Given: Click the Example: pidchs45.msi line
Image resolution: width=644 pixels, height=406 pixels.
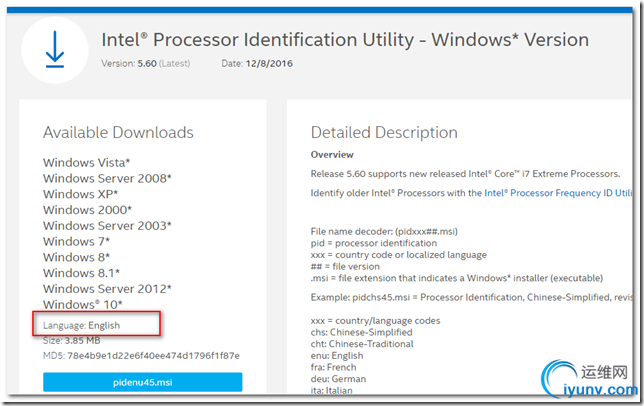Looking at the screenshot, I should [x=471, y=298].
